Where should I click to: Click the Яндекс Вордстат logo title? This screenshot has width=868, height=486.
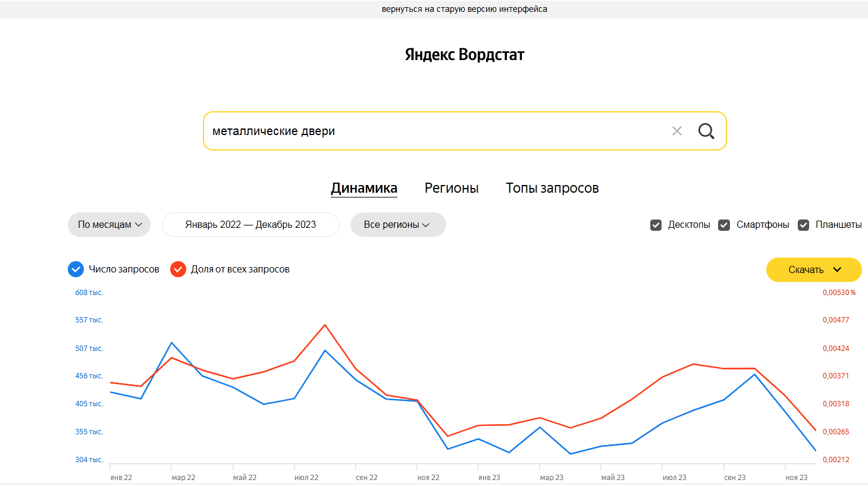465,55
